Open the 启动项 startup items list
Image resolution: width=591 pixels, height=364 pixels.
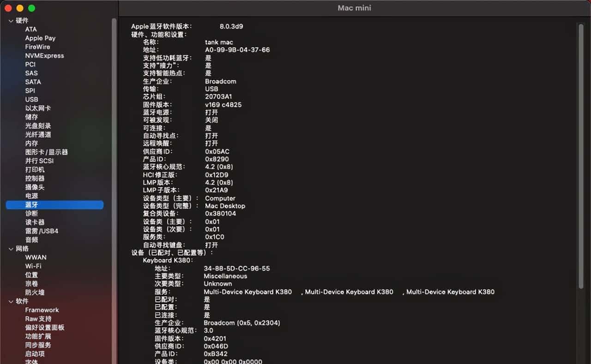pos(34,353)
